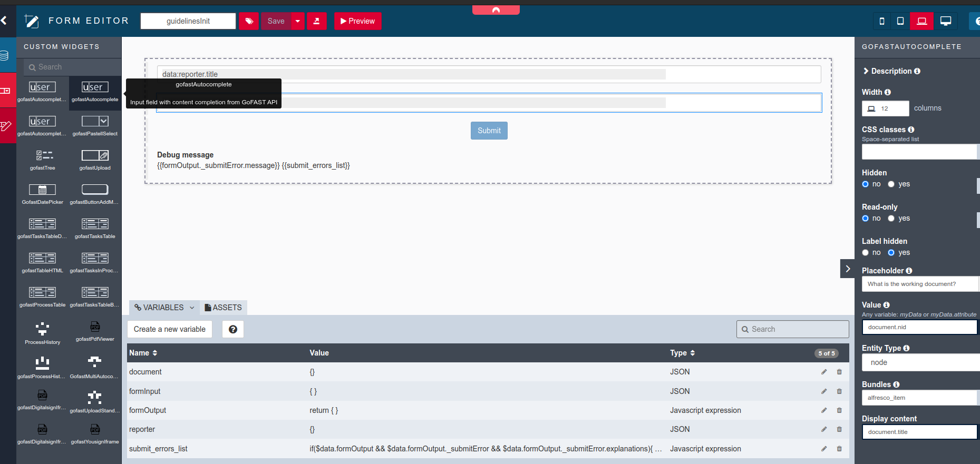The width and height of the screenshot is (980, 464).
Task: Select the gofastTree widget
Action: 43,160
